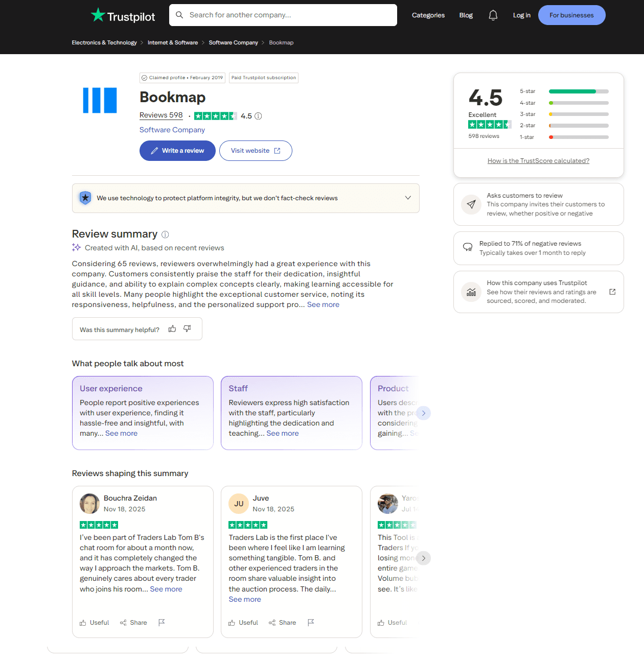
Task: Click Write a review button
Action: [x=177, y=151]
